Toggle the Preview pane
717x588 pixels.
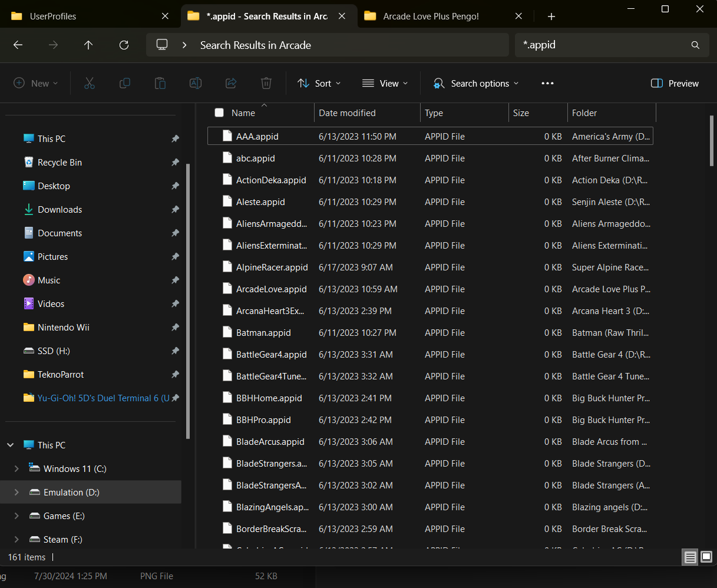[675, 83]
